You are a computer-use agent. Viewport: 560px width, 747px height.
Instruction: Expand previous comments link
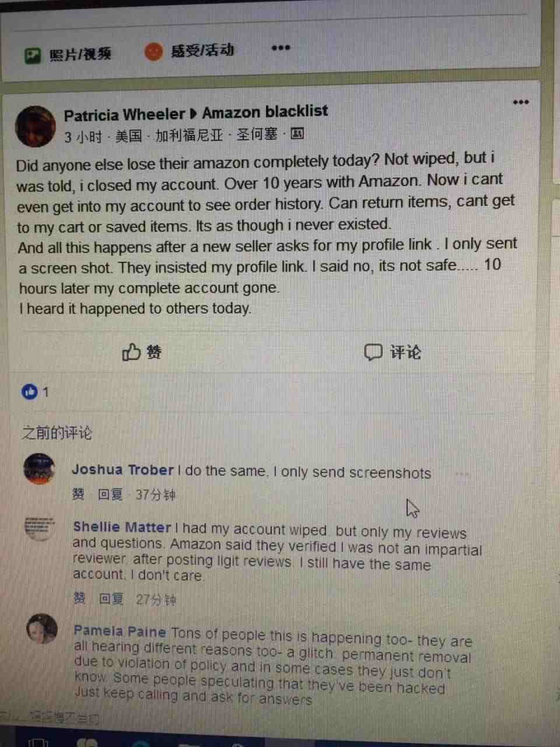(x=57, y=432)
